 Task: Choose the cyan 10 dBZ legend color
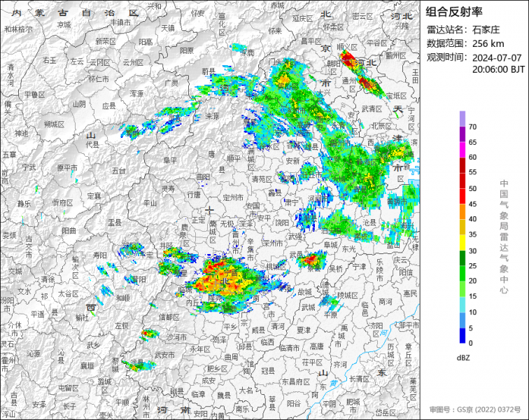coord(463,304)
